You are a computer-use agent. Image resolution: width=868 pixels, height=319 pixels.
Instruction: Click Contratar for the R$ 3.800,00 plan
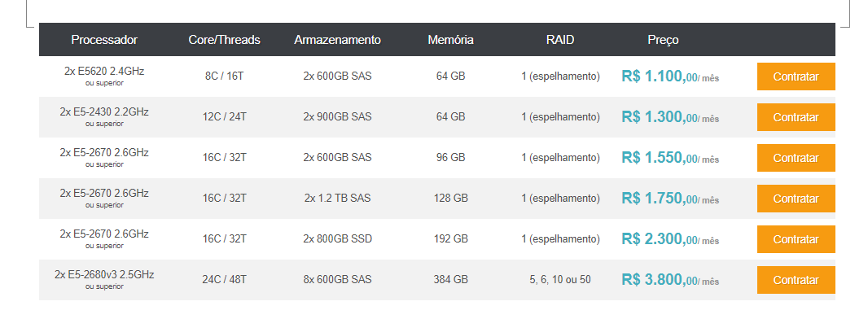(x=796, y=280)
